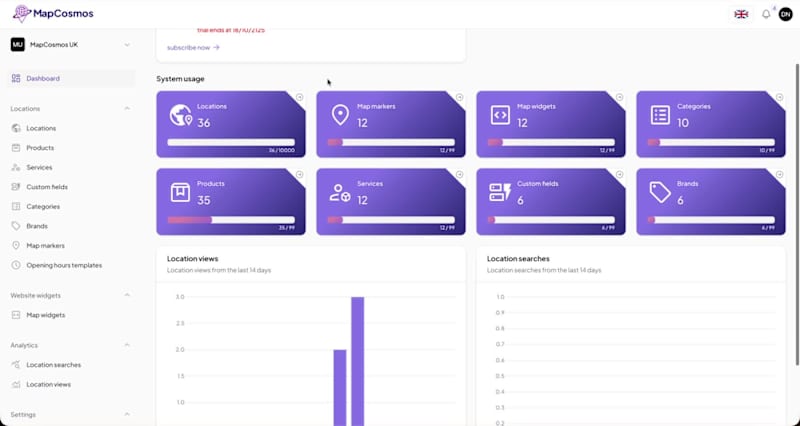Collapse the Website widgets section
The height and width of the screenshot is (426, 800).
(127, 295)
